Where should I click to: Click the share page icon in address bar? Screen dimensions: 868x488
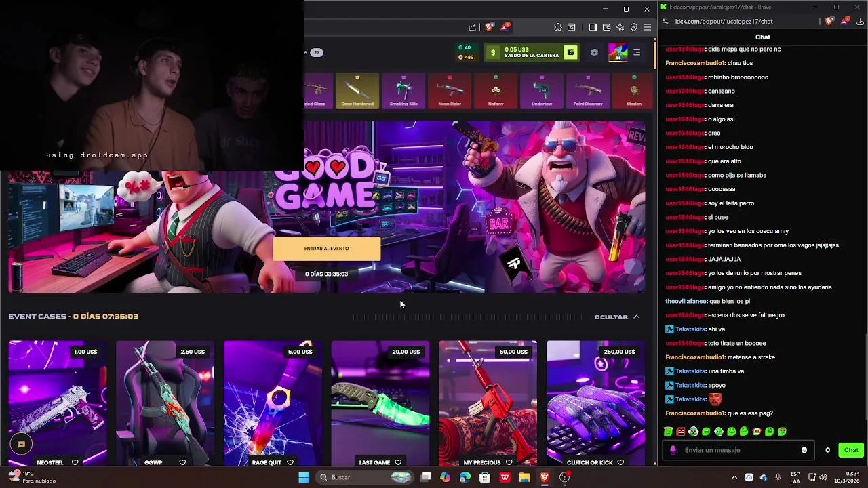[473, 27]
